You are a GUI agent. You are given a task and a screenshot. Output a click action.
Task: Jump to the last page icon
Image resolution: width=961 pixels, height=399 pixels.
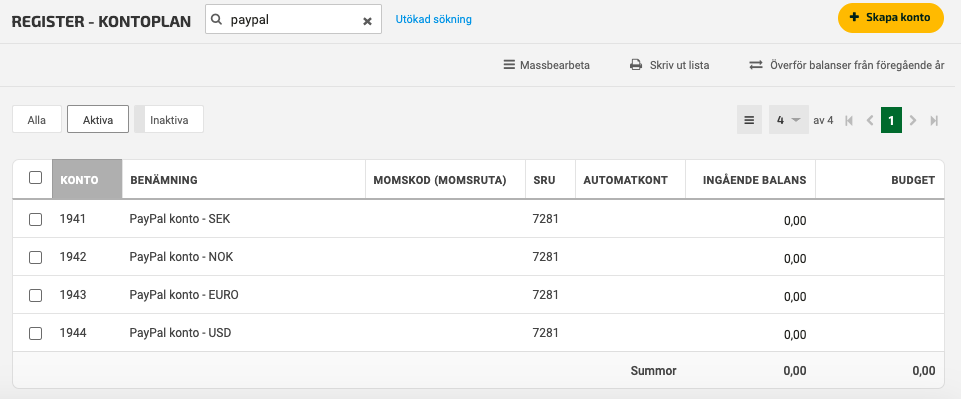pos(934,121)
